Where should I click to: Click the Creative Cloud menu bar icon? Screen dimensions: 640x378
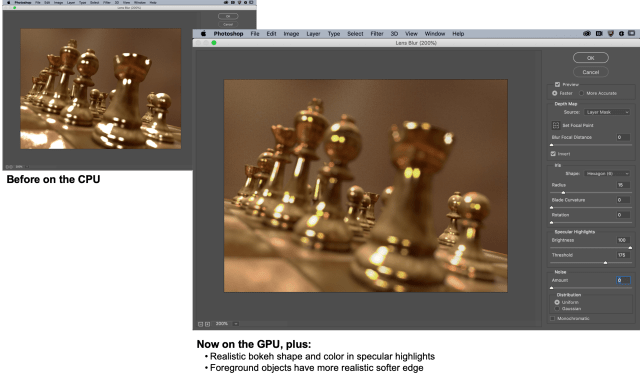587,33
